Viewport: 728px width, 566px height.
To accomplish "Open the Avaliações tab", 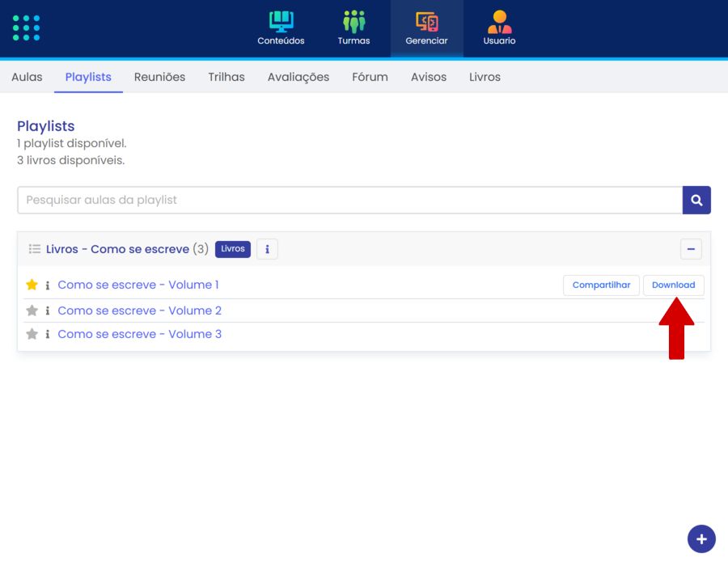I will pos(298,78).
